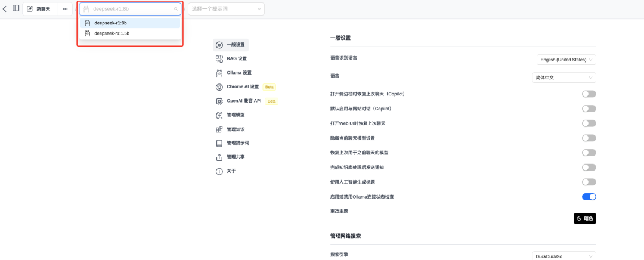Toggle the sidebar panel icon
The height and width of the screenshot is (260, 644).
pyautogui.click(x=16, y=8)
